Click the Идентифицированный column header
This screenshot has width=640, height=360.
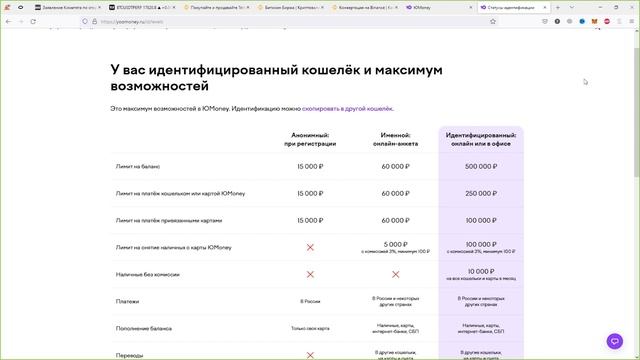point(481,140)
